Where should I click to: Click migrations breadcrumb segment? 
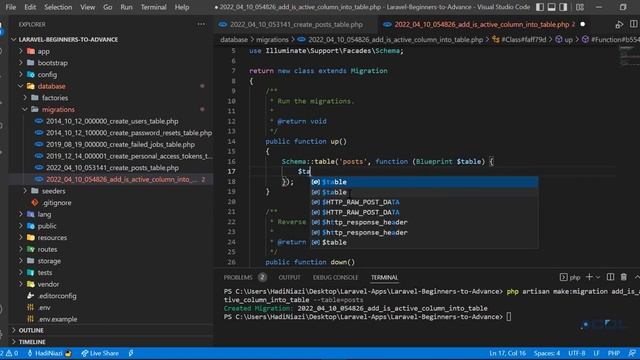tap(272, 40)
